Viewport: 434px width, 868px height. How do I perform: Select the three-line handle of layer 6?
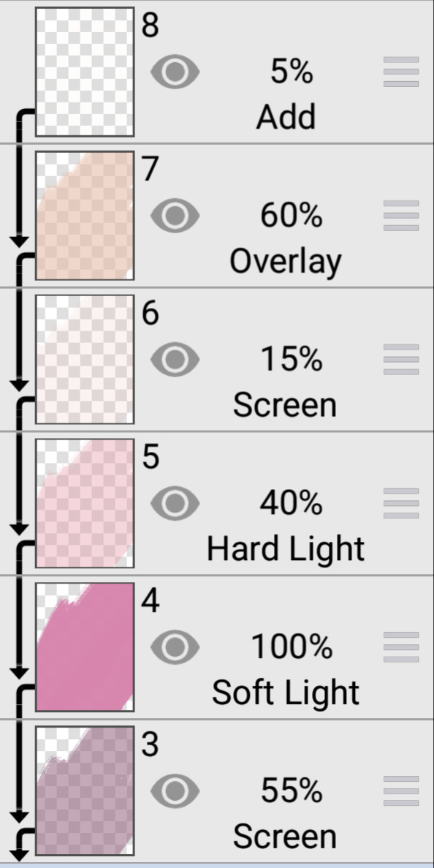(401, 360)
